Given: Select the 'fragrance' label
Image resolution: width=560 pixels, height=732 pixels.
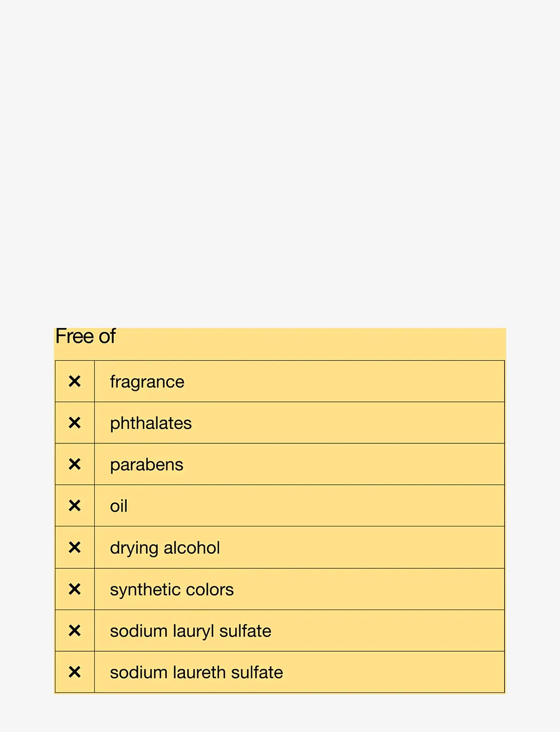Looking at the screenshot, I should point(147,382).
